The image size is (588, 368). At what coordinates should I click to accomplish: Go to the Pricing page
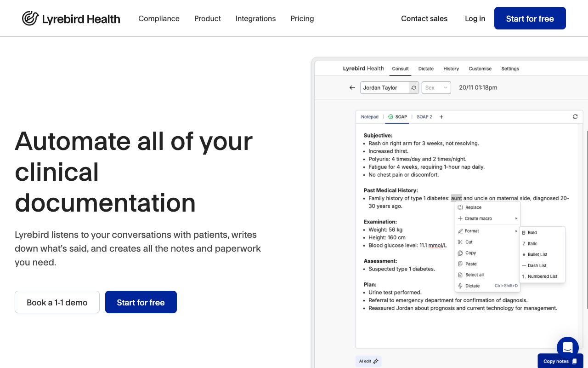(302, 18)
